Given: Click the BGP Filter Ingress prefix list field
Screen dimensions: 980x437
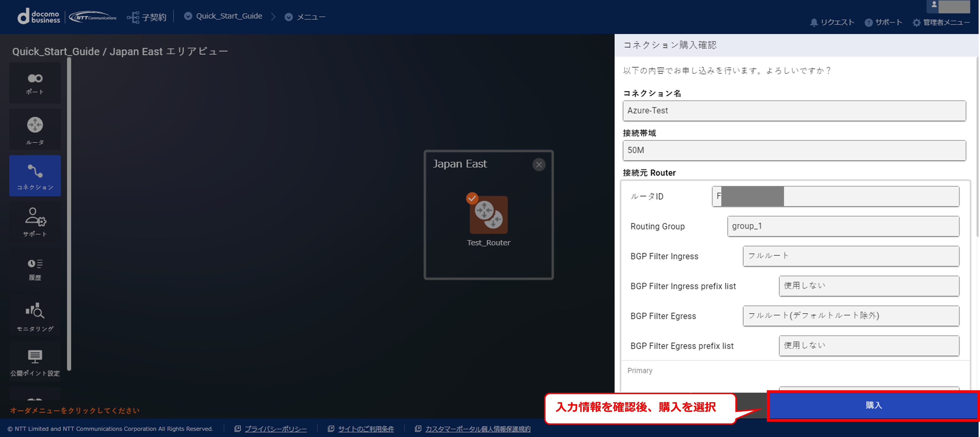Looking at the screenshot, I should [x=869, y=286].
